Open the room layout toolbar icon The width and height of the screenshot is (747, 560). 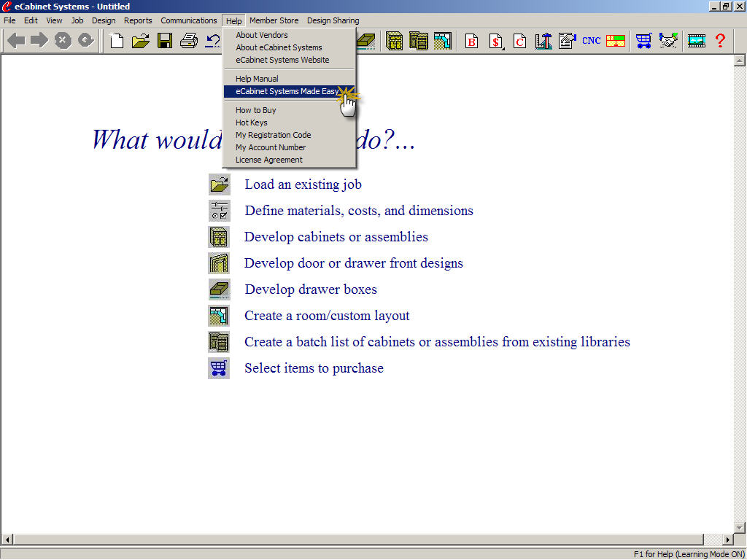[443, 41]
